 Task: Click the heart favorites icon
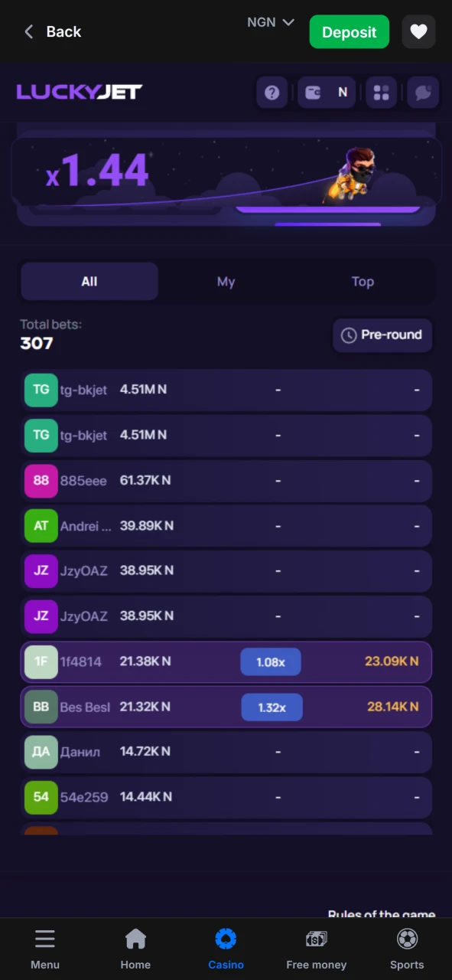tap(418, 31)
